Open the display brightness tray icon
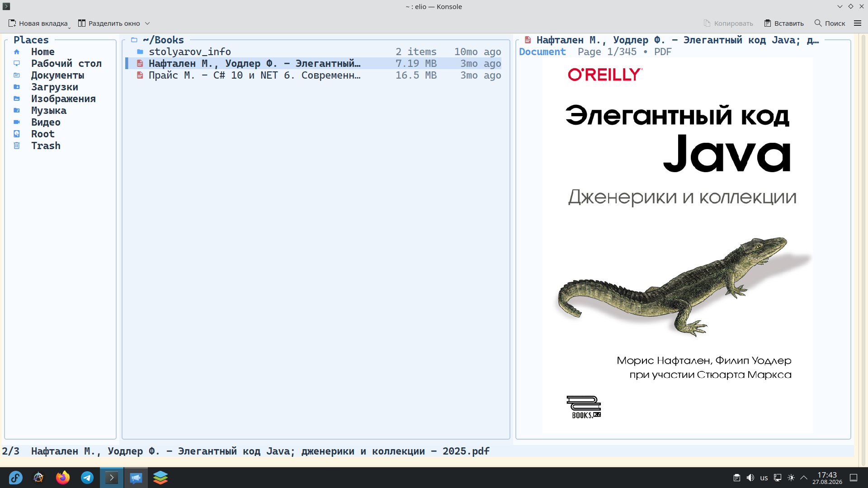 point(791,478)
